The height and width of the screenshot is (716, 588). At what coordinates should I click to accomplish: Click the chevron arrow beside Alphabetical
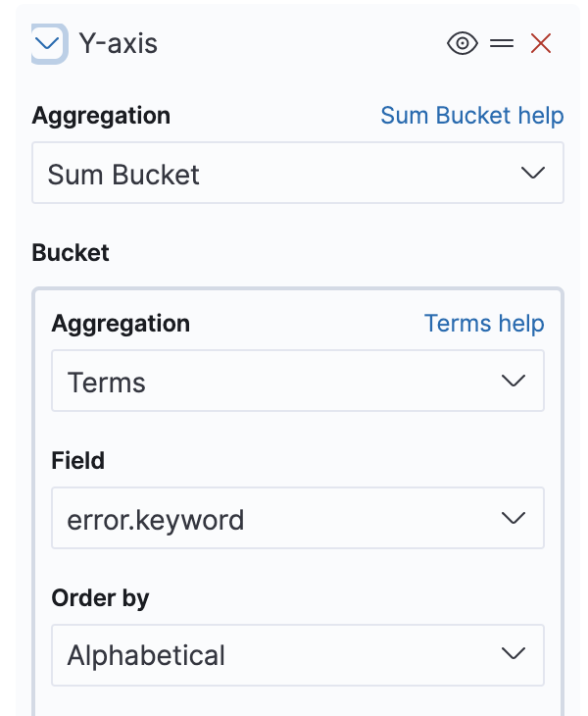click(x=514, y=653)
